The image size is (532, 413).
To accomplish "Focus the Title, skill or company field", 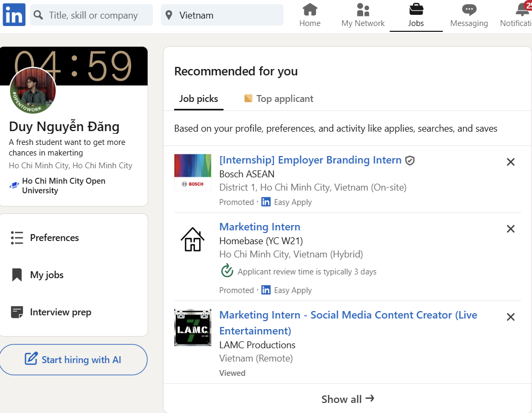I will click(x=92, y=15).
